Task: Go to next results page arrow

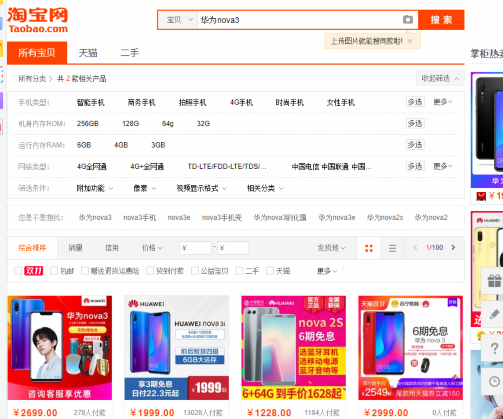Action: (x=453, y=247)
